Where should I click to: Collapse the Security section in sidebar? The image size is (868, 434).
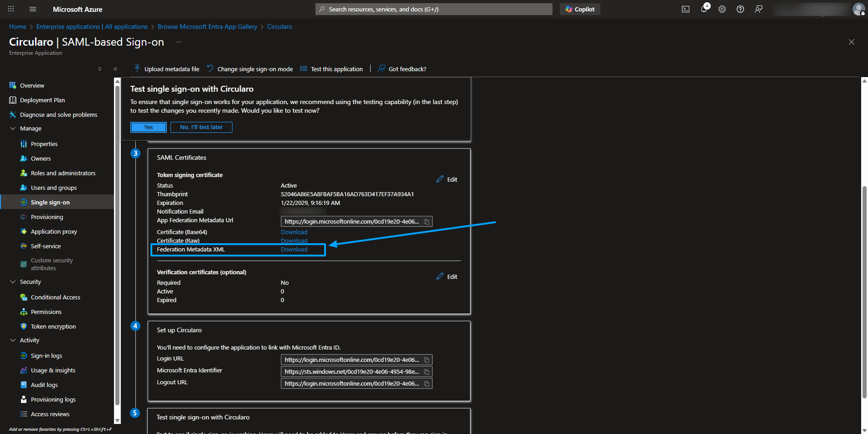click(13, 282)
